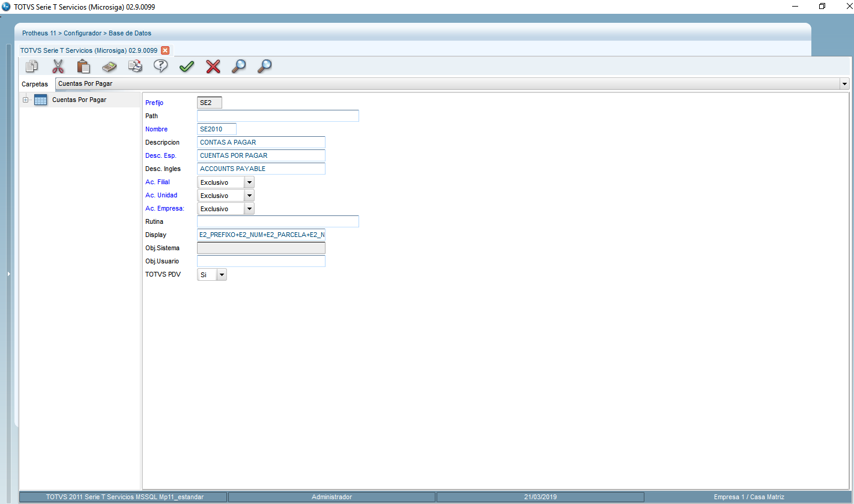The image size is (854, 504).
Task: Expand the Cuentas Por Pagar tree node
Action: [25, 100]
